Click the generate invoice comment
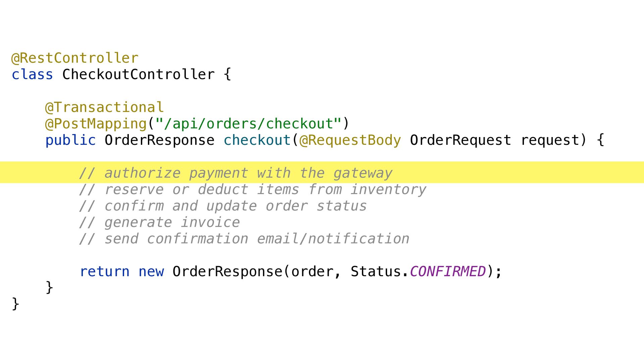644x362 pixels. [160, 222]
